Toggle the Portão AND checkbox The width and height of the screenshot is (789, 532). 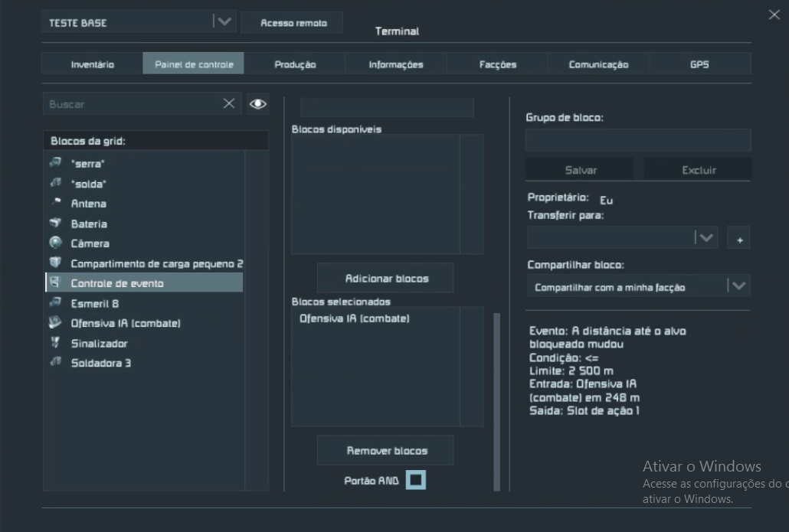tap(415, 481)
